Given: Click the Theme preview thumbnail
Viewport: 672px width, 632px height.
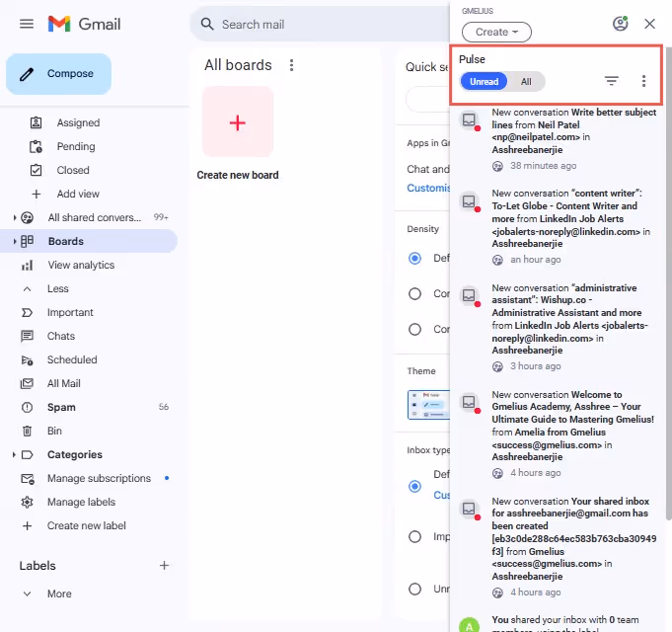Looking at the screenshot, I should (428, 405).
